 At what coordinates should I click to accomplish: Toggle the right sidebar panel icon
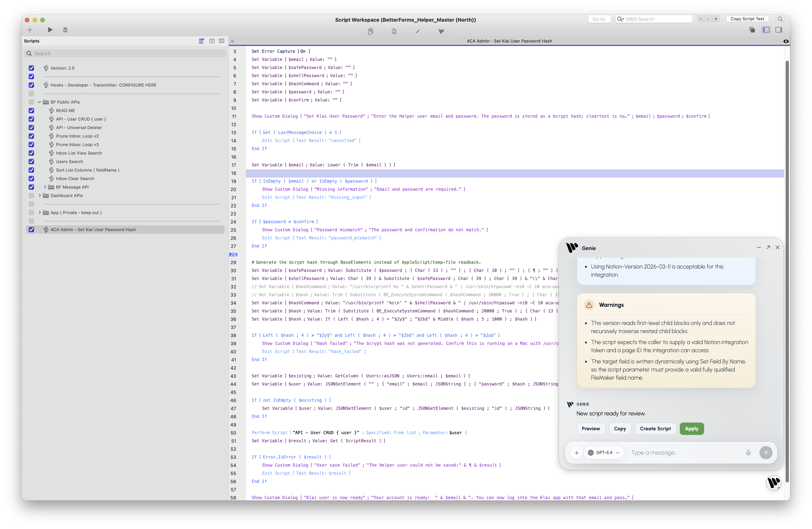779,30
